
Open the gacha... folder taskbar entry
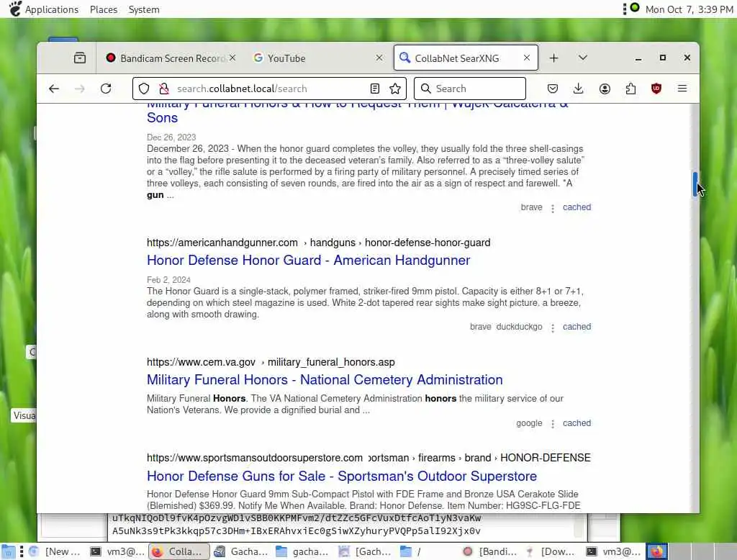303,551
